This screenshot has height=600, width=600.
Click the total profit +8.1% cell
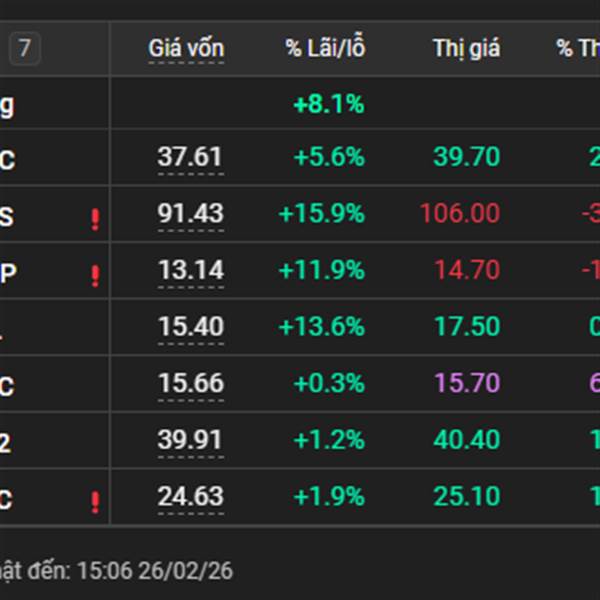click(x=328, y=103)
